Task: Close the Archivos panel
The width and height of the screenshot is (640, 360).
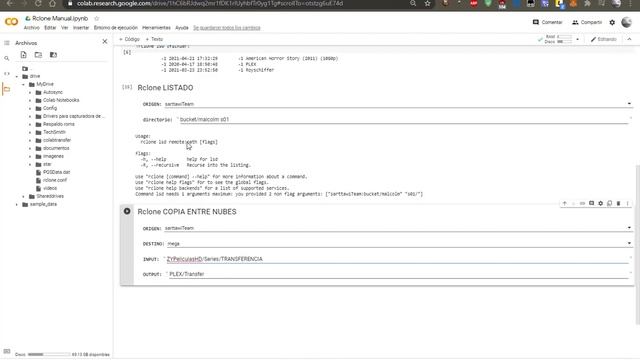Action: [104, 42]
